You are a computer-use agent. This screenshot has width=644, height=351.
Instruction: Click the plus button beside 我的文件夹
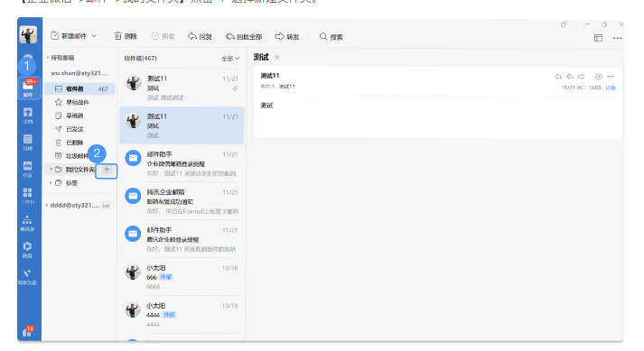(107, 170)
